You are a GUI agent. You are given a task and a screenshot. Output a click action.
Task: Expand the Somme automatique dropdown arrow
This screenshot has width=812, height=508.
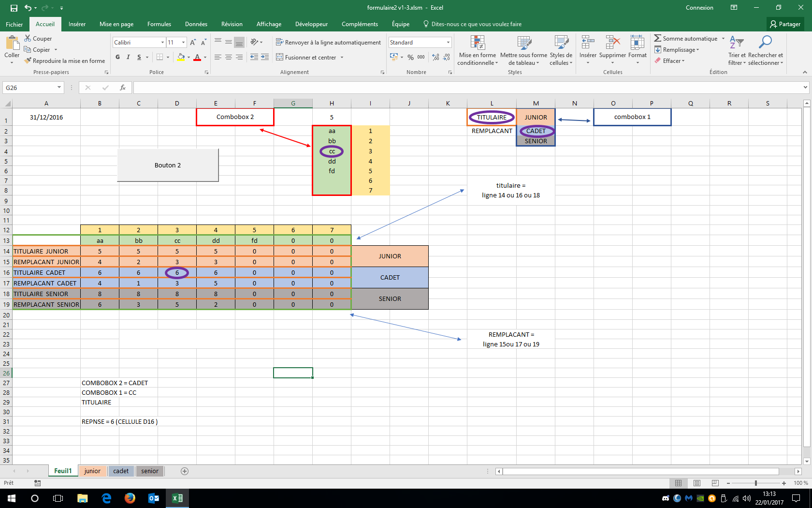click(x=723, y=39)
